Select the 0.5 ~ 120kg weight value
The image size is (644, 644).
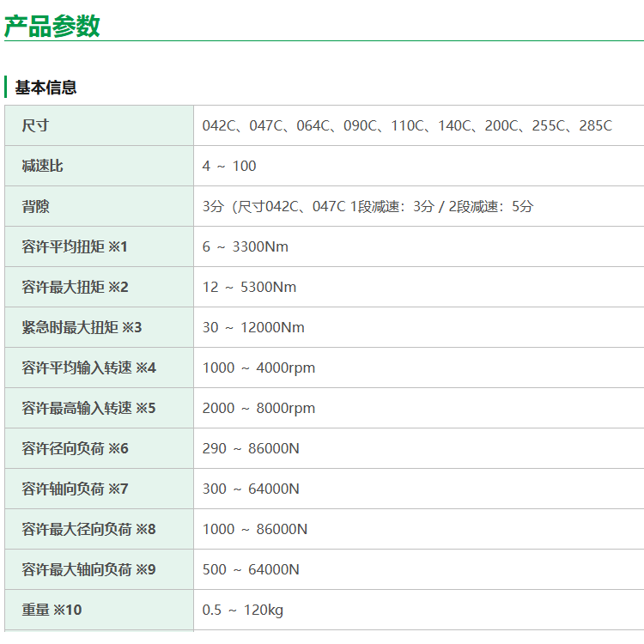(x=243, y=610)
